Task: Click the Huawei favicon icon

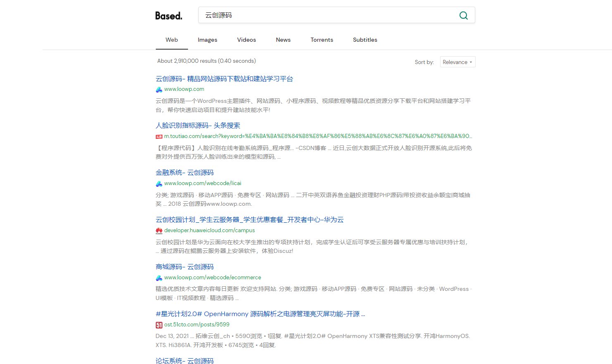Action: pyautogui.click(x=159, y=231)
